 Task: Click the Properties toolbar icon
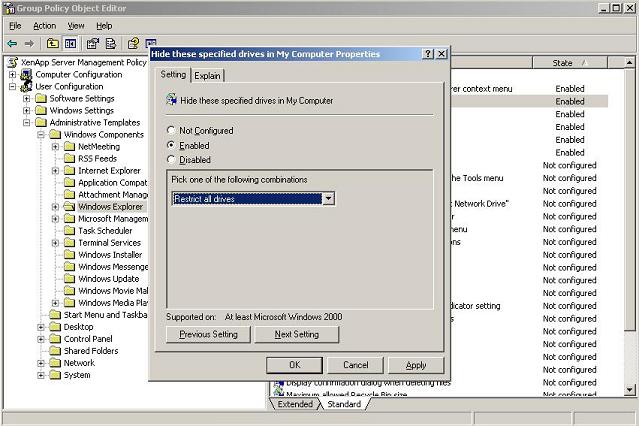92,44
